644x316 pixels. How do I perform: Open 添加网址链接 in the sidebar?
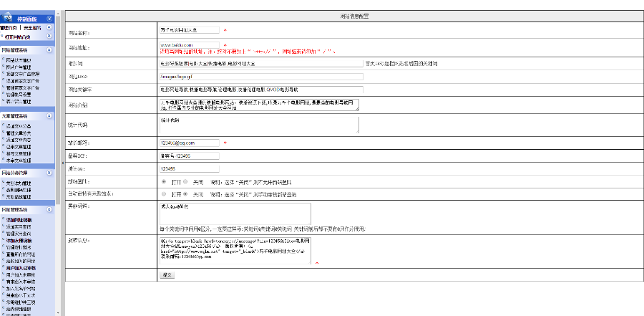[19, 220]
